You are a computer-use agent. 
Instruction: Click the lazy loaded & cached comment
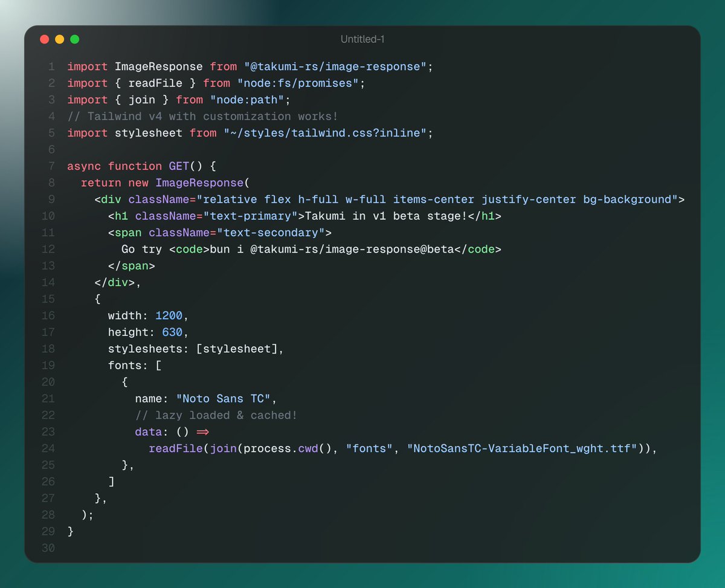click(216, 415)
